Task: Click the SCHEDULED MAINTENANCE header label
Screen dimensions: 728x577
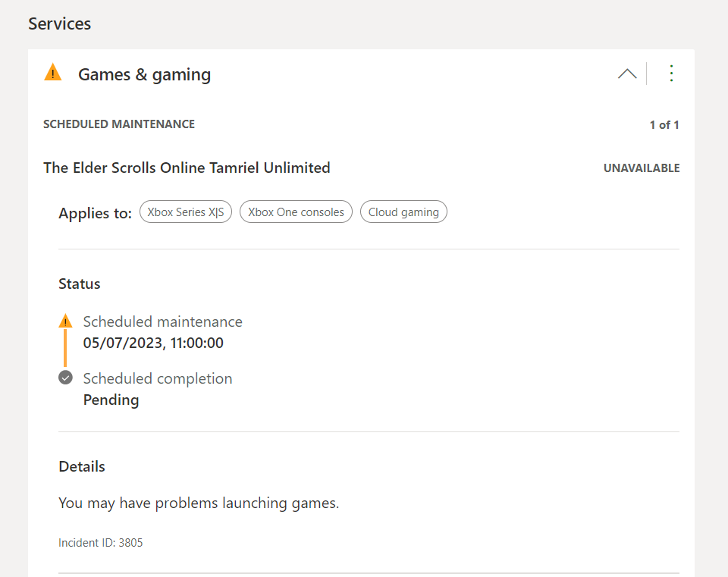Action: point(119,124)
